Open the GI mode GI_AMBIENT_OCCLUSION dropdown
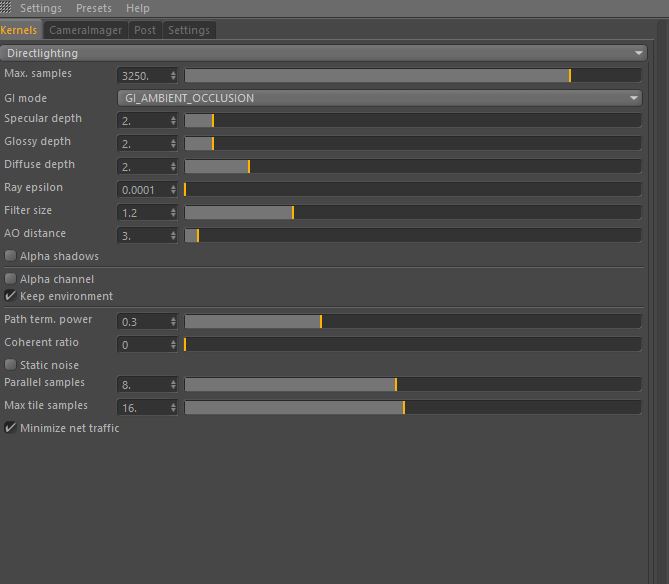Image resolution: width=669 pixels, height=584 pixels. pos(380,98)
